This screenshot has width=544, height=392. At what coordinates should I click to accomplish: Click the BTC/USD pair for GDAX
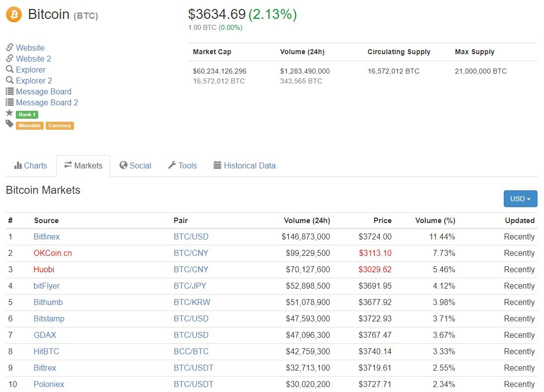point(191,335)
